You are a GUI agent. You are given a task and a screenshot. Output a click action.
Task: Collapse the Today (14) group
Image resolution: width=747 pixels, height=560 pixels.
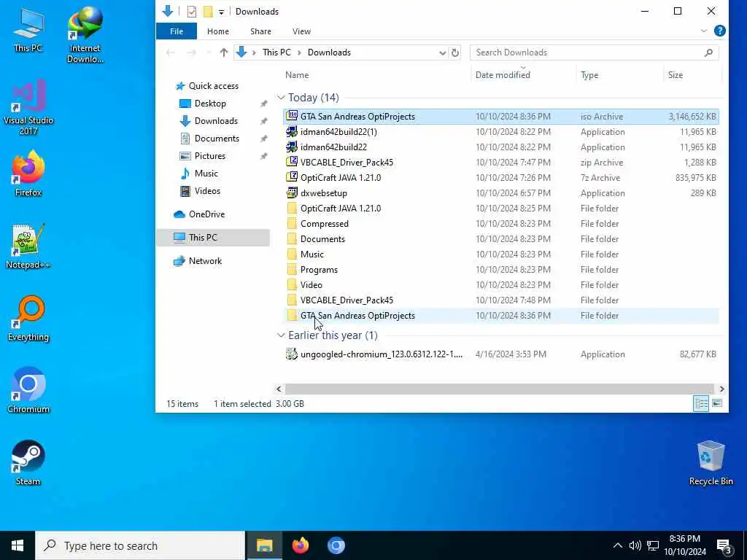pos(281,98)
